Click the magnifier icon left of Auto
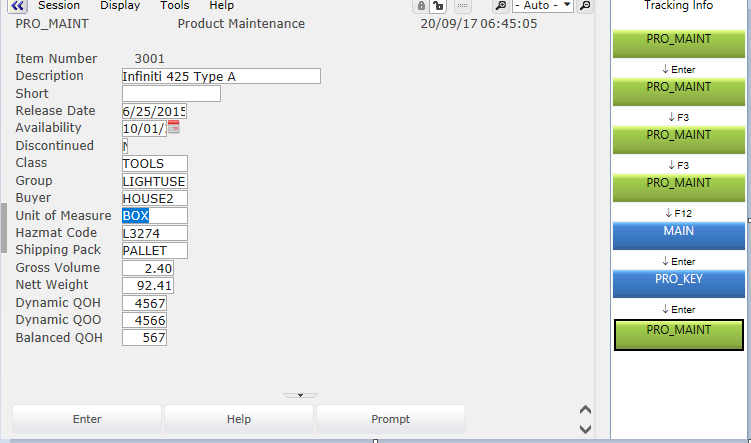 point(501,6)
